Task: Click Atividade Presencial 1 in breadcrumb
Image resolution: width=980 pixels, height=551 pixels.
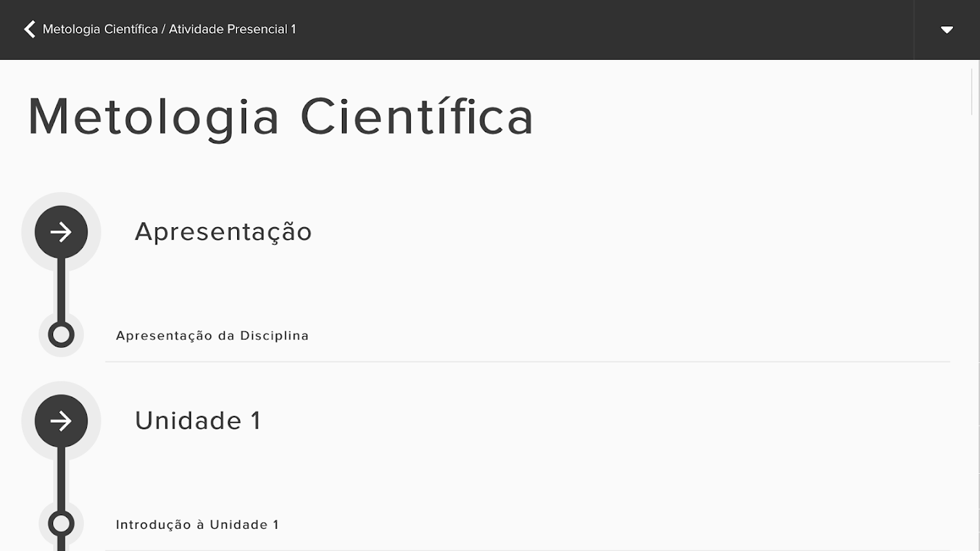Action: [x=232, y=30]
